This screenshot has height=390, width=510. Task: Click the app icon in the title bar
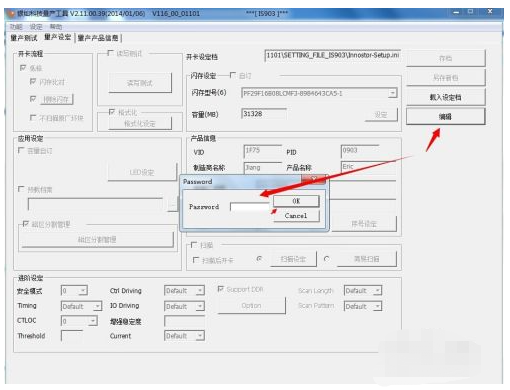(12, 14)
